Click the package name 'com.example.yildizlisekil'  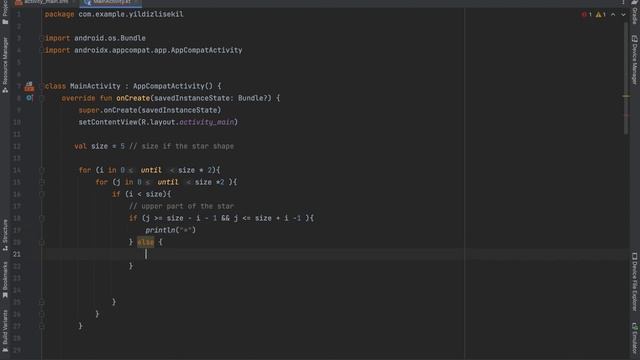tap(131, 14)
